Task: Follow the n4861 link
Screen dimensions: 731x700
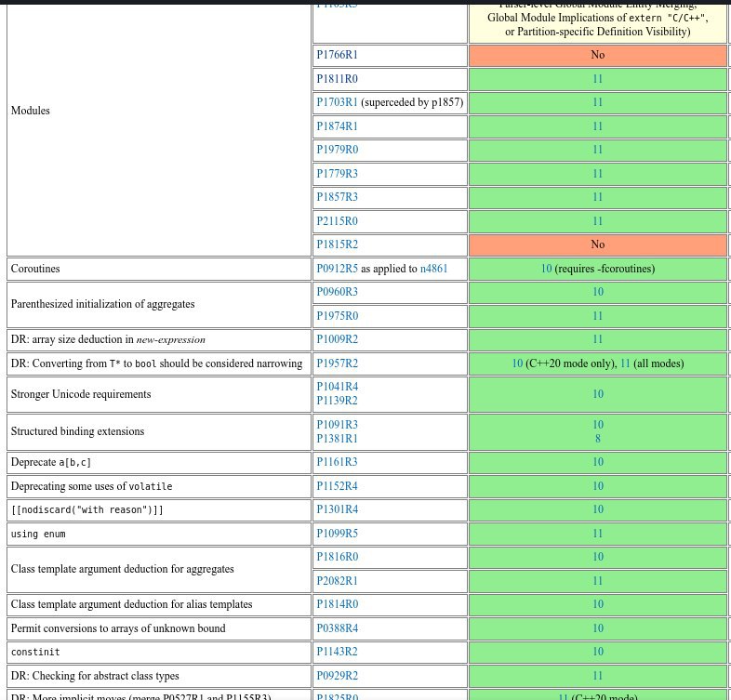Action: (433, 269)
